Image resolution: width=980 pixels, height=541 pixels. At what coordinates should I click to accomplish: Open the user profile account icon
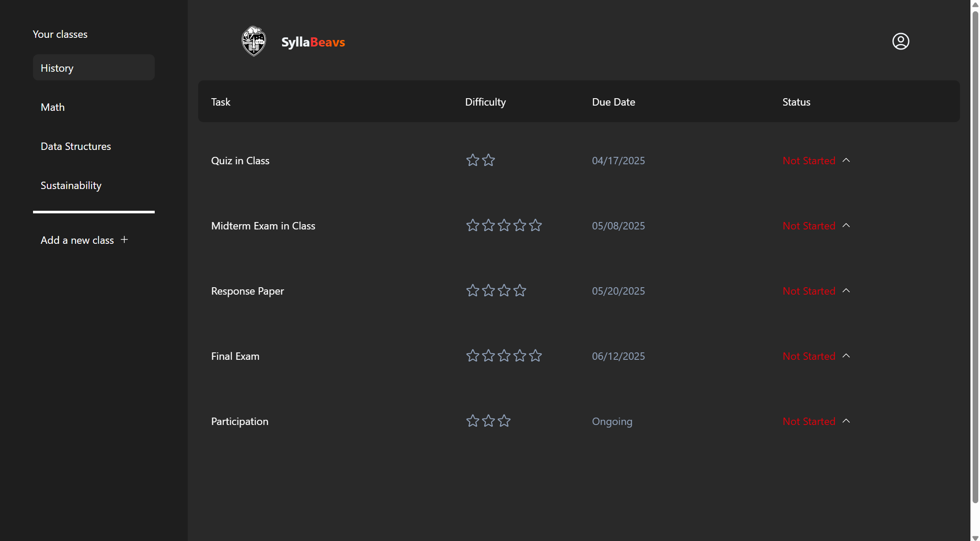pos(900,41)
